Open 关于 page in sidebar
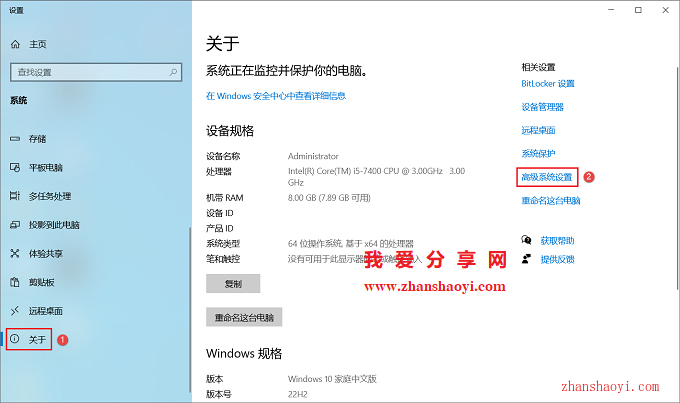The height and width of the screenshot is (403, 680). [37, 339]
